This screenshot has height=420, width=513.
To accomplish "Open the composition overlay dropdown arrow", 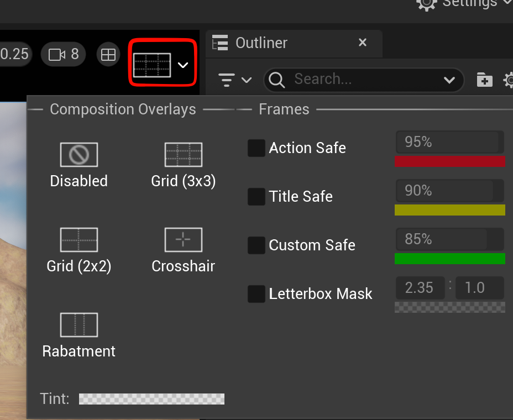I will tap(183, 65).
